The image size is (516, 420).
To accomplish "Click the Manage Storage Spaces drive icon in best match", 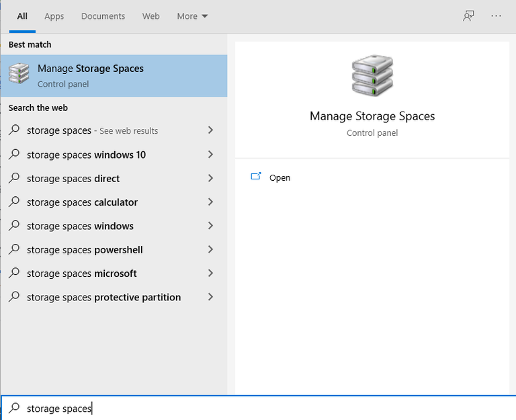I will pos(19,75).
